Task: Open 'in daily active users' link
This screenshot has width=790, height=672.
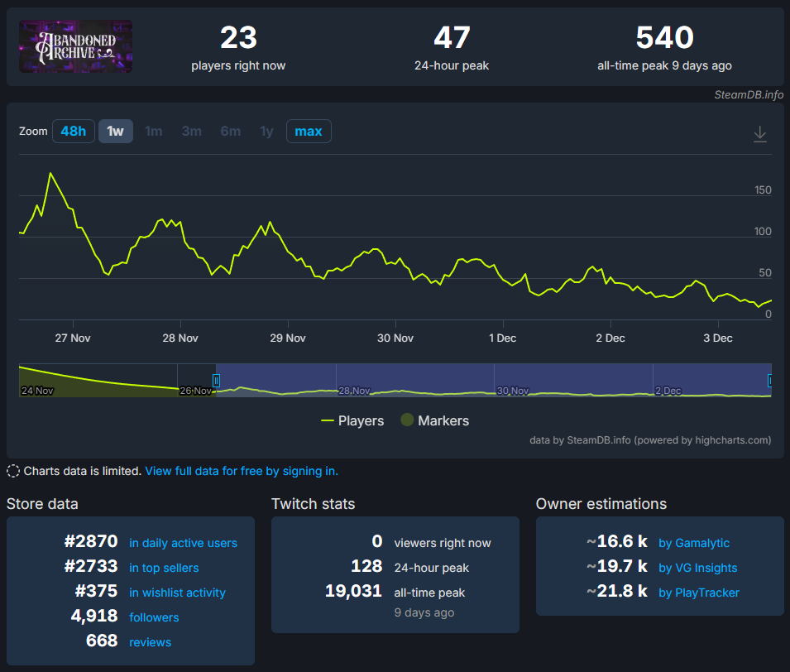Action: (x=183, y=543)
